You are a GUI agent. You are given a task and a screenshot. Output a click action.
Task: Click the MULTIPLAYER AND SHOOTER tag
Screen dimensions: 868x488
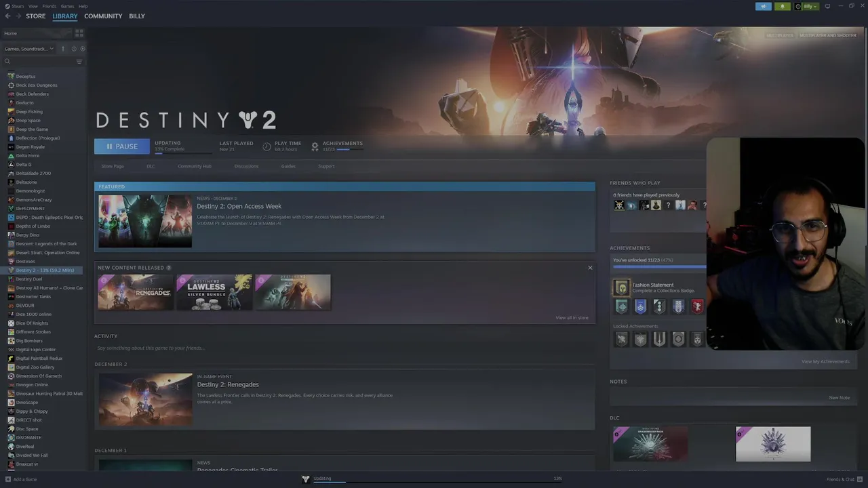click(827, 35)
